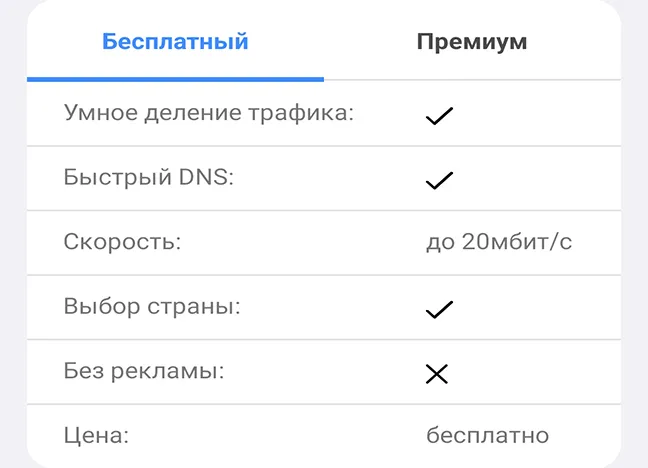Click the Быстрый DNS label
The width and height of the screenshot is (648, 468).
pyautogui.click(x=149, y=178)
